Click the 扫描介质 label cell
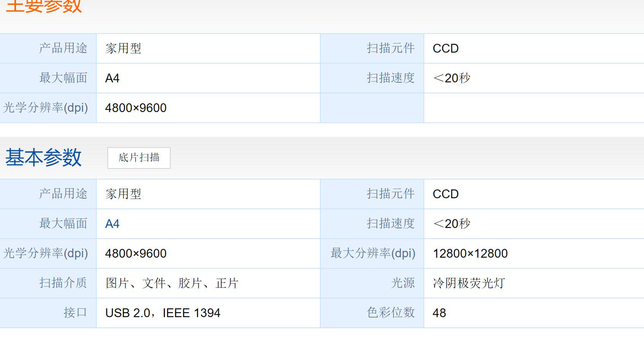644x340 pixels. [x=48, y=283]
